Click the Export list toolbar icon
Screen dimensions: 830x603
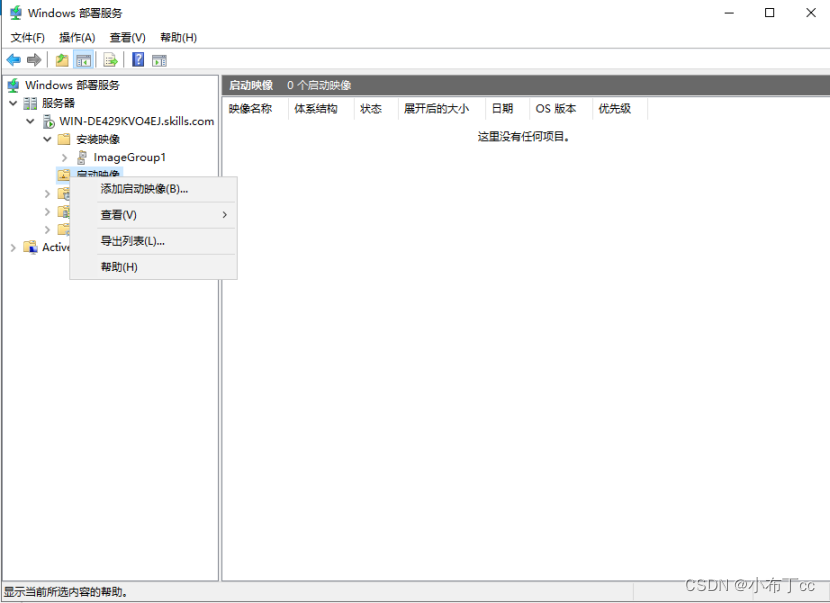110,60
